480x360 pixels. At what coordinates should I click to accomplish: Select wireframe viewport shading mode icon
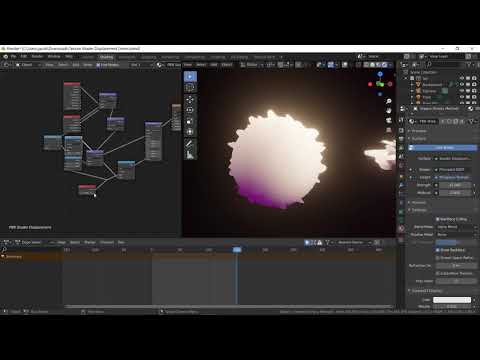(x=367, y=65)
